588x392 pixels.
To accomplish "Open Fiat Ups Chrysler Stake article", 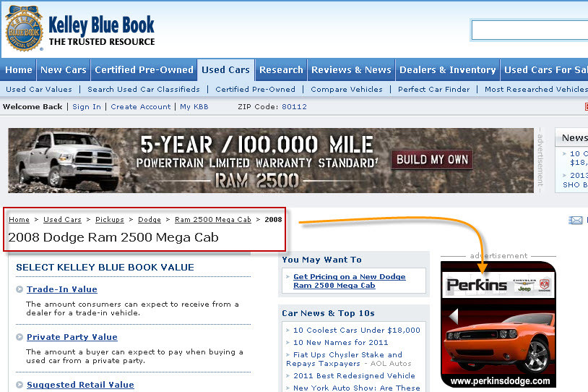I will pos(345,359).
